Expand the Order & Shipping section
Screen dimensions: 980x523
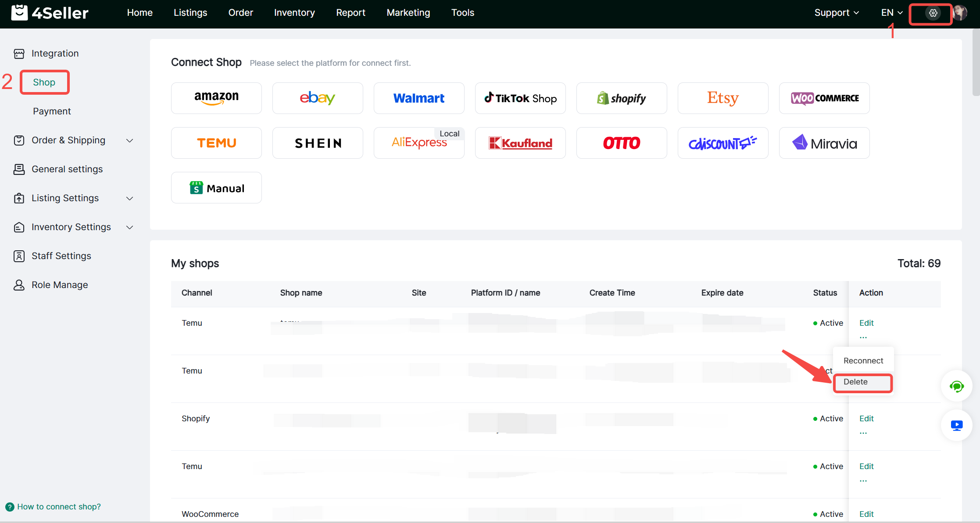[129, 140]
